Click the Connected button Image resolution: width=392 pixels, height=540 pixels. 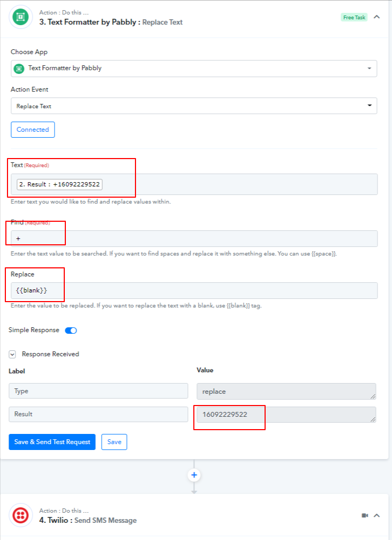33,130
